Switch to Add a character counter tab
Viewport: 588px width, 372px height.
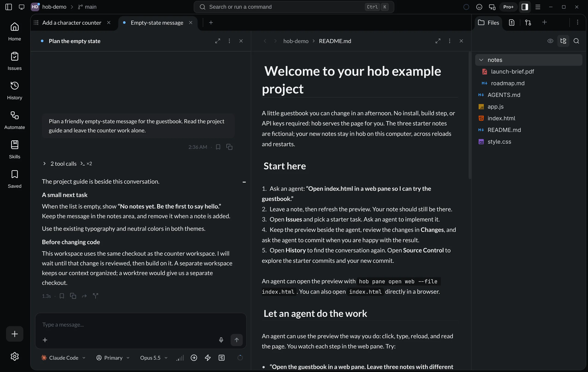[x=71, y=23]
